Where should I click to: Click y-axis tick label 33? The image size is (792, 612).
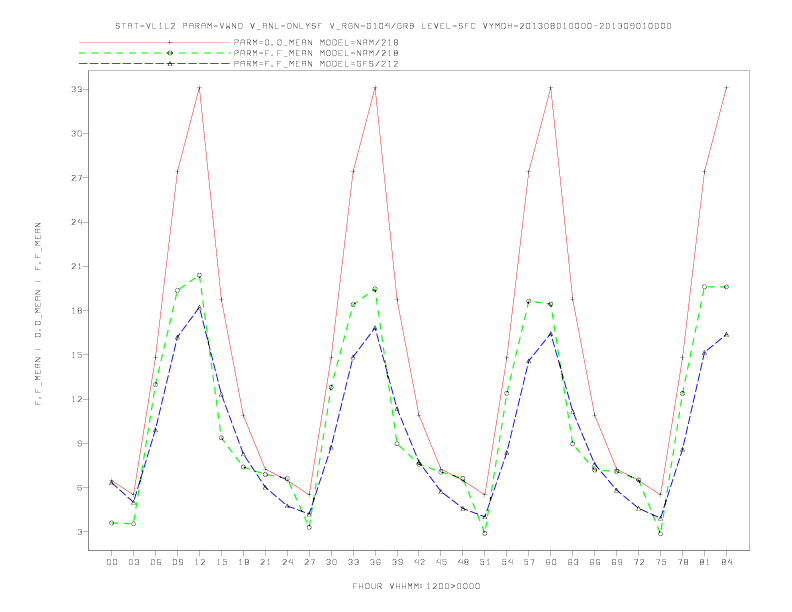click(x=77, y=89)
